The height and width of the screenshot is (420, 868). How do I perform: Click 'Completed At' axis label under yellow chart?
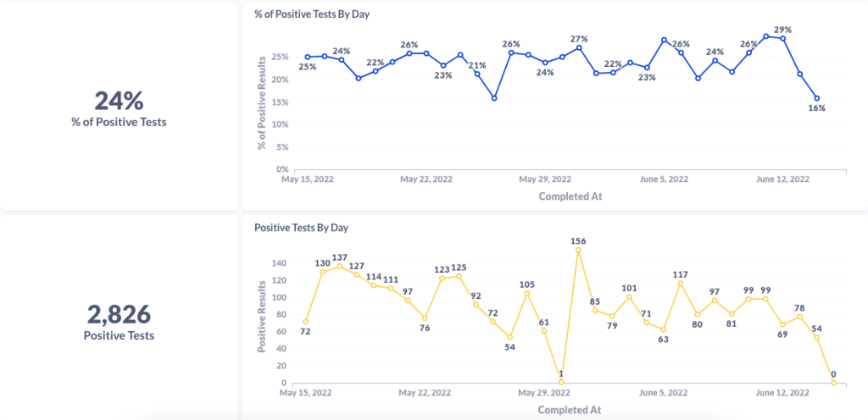click(x=570, y=410)
